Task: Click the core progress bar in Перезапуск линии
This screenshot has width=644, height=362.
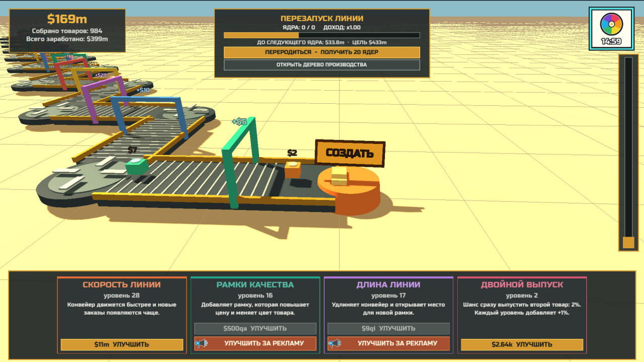Action: [x=321, y=35]
